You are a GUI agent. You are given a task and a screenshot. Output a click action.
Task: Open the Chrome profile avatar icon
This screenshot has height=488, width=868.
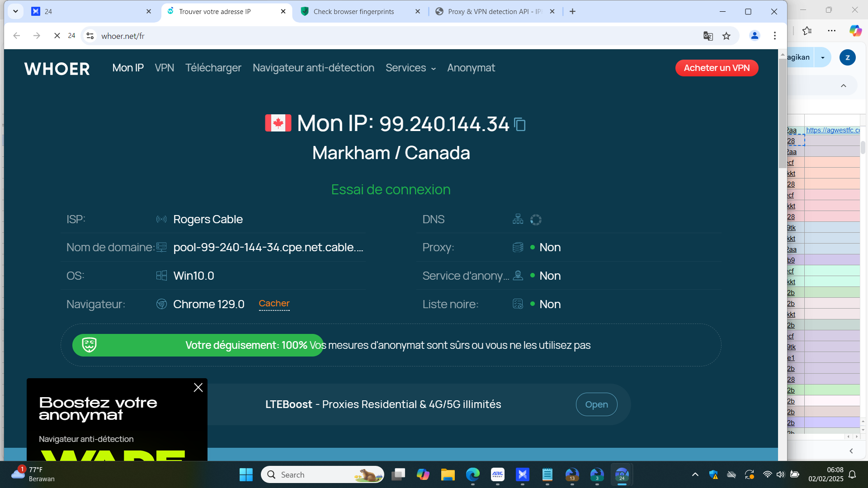tap(755, 36)
